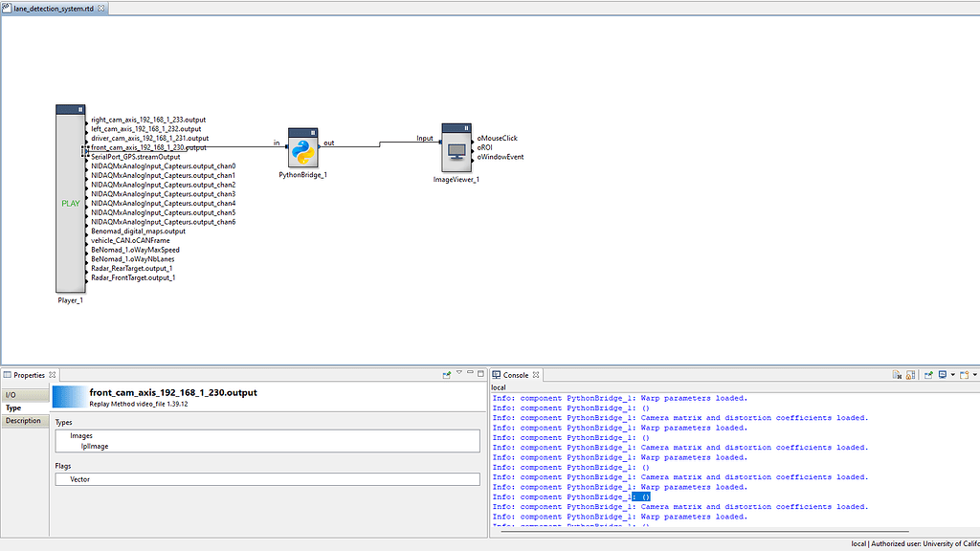980x551 pixels.
Task: Click the blue gradient swatch beside front_cam output
Action: point(67,394)
